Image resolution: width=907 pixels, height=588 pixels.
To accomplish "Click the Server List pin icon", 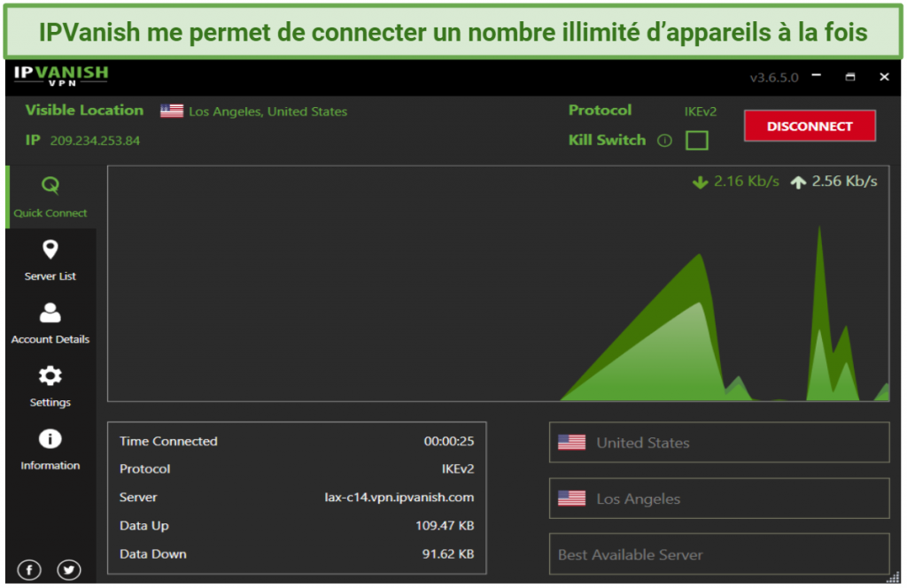I will click(50, 250).
